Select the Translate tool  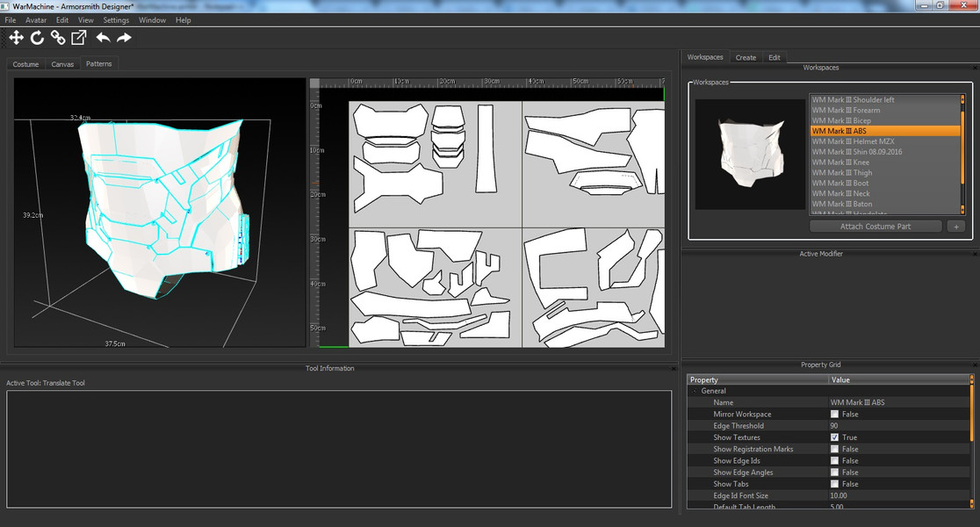click(16, 38)
